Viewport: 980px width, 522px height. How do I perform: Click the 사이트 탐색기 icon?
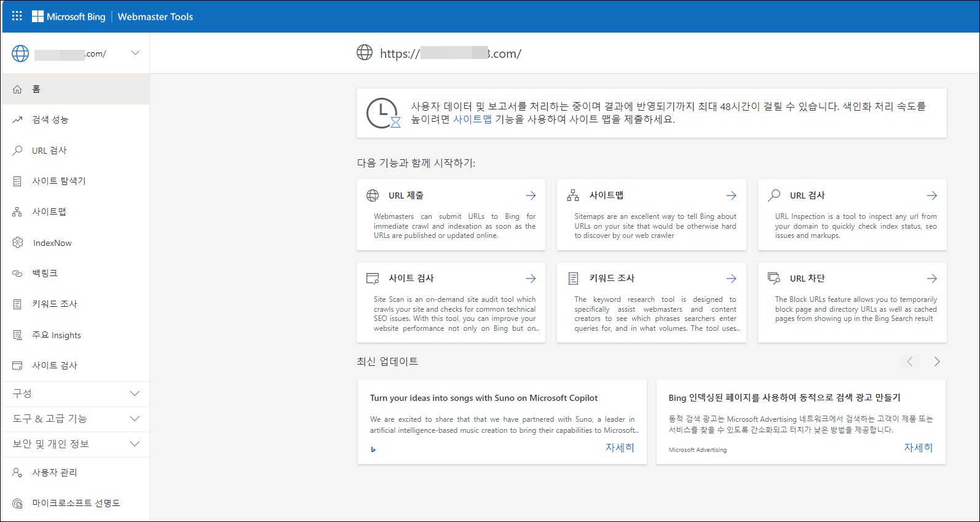(17, 181)
